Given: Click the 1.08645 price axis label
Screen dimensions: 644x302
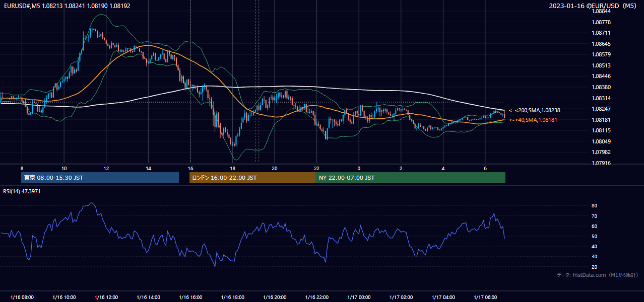Looking at the screenshot, I should (601, 44).
